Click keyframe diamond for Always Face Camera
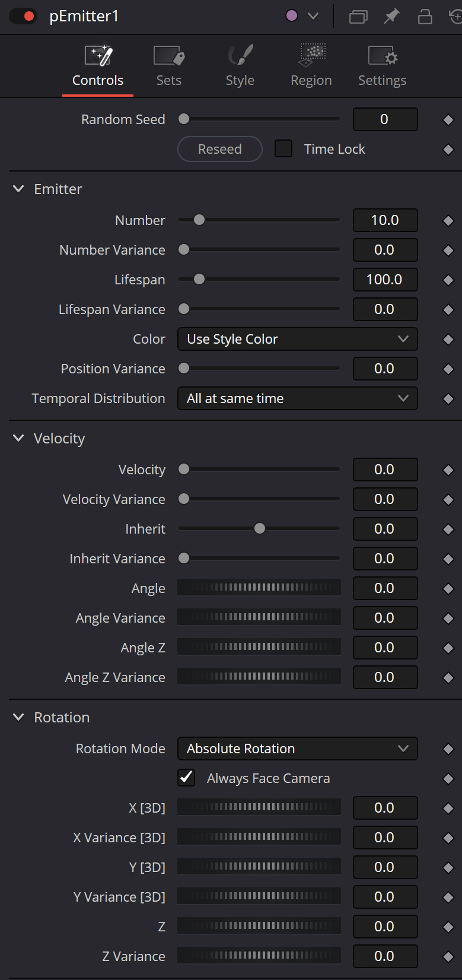Image resolution: width=462 pixels, height=980 pixels. (448, 779)
